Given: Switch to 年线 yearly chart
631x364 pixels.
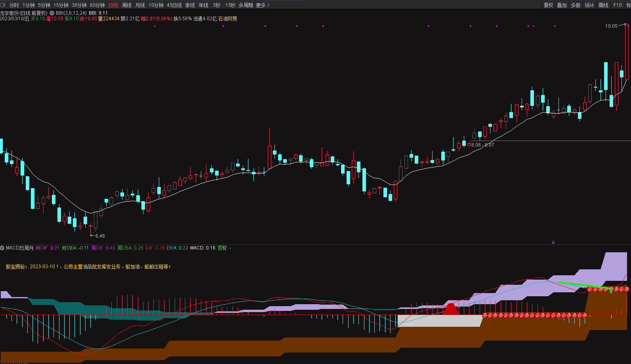Looking at the screenshot, I should pyautogui.click(x=204, y=5).
